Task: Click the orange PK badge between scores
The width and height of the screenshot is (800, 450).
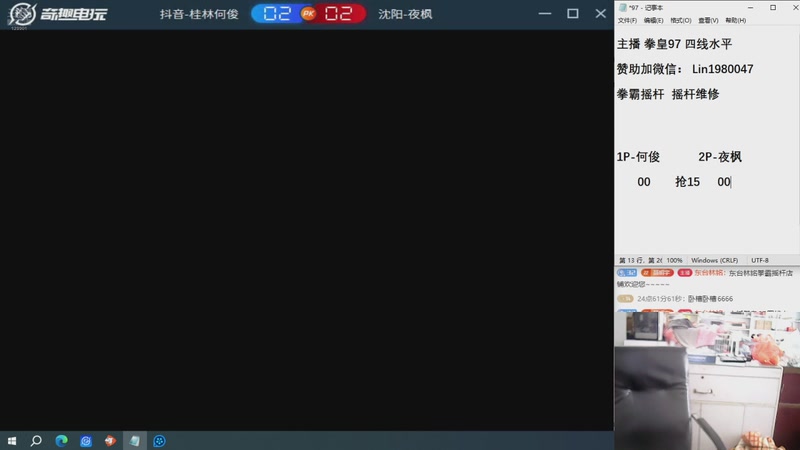Action: [x=308, y=14]
